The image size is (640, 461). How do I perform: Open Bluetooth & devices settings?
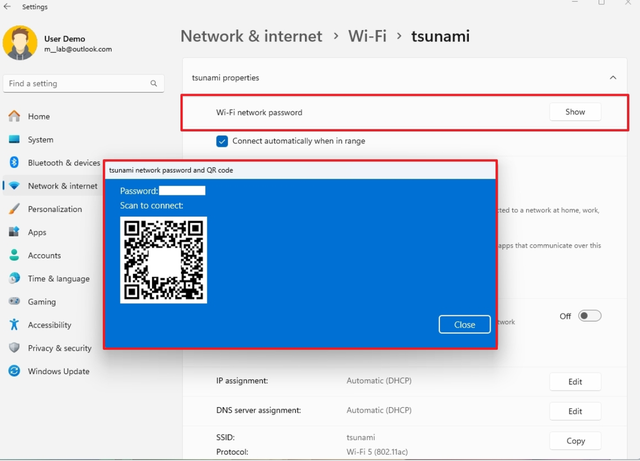tap(64, 163)
